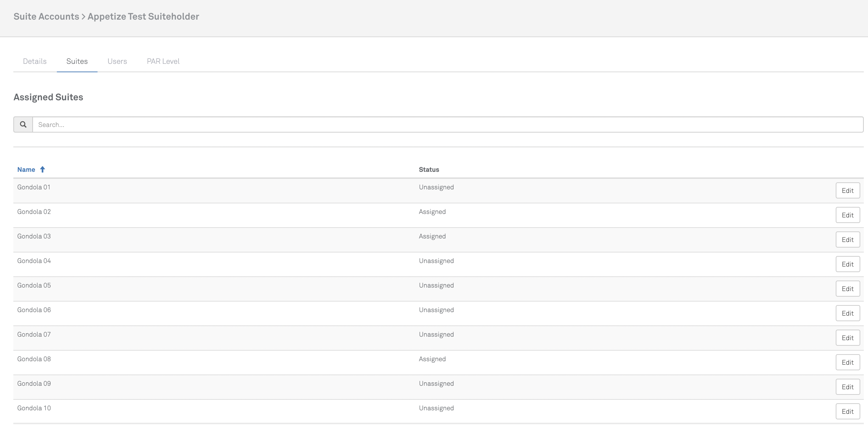Focus the Search suites input field
868x425 pixels.
447,124
